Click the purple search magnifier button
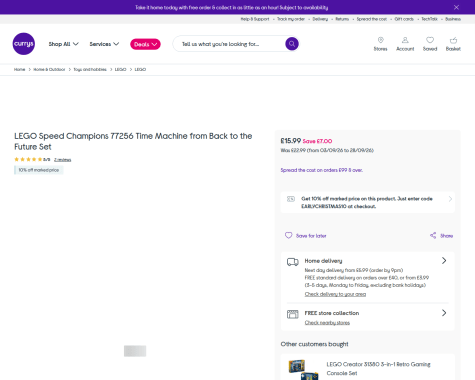 292,44
